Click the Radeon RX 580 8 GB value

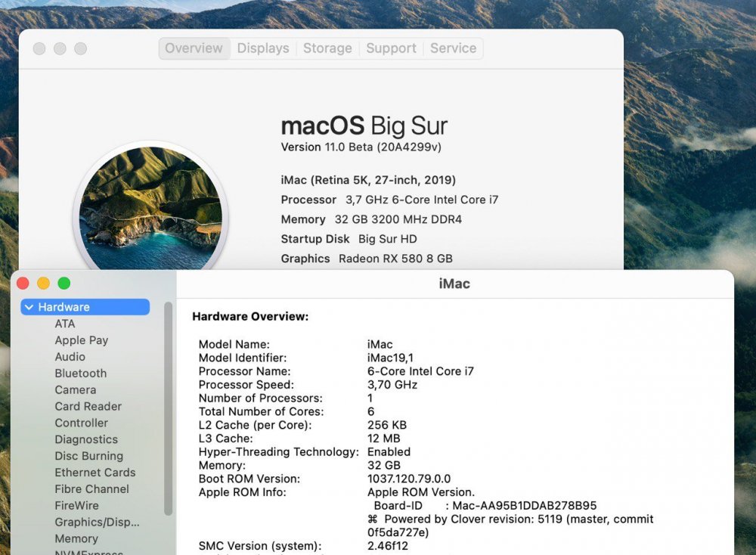tap(395, 259)
